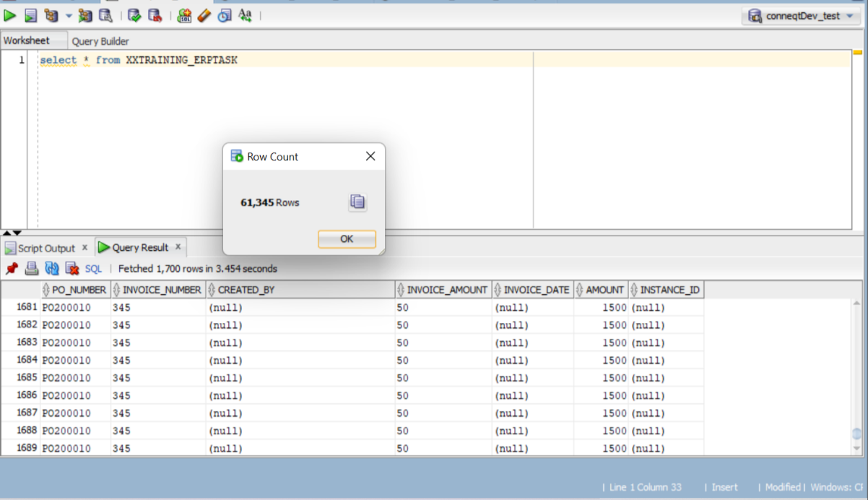Click the SQL link in result toolbar
The width and height of the screenshot is (868, 500).
coord(93,269)
